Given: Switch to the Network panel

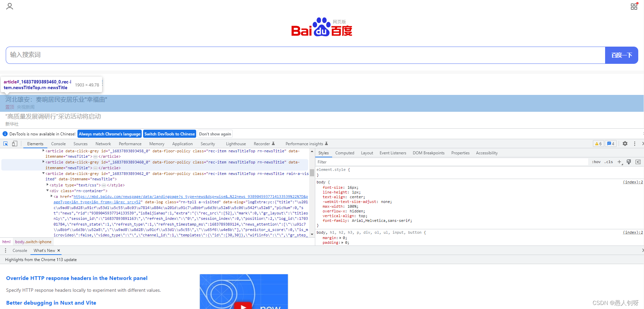Looking at the screenshot, I should 103,144.
